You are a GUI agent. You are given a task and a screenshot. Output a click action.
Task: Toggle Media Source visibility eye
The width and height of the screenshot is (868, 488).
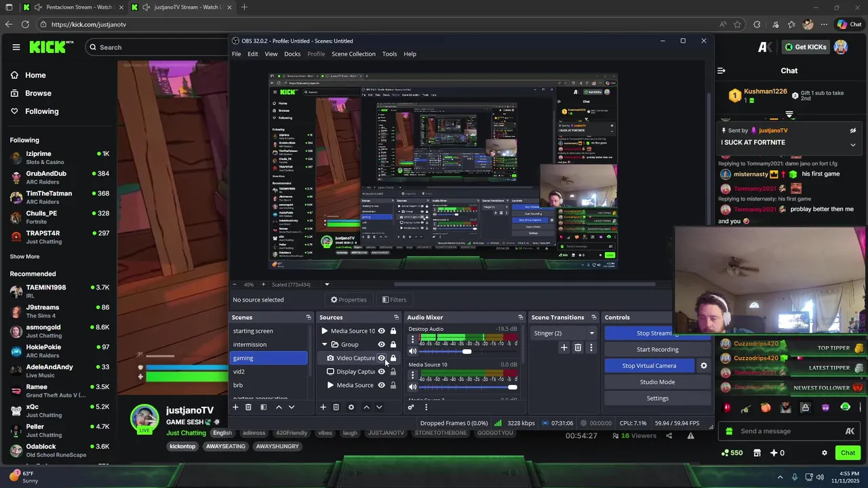click(381, 385)
